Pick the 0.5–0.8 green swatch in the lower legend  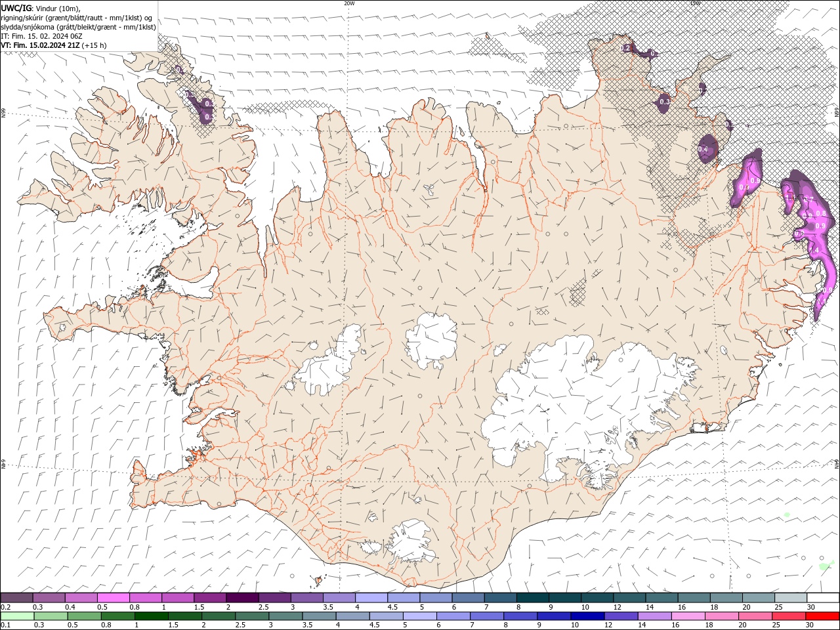click(x=86, y=616)
